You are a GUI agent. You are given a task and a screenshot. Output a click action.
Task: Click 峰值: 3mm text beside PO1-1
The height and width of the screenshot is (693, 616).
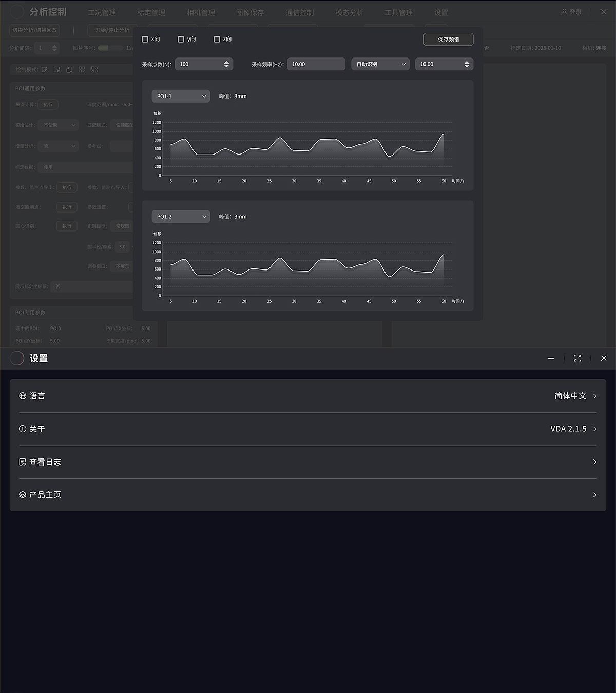[x=233, y=96]
